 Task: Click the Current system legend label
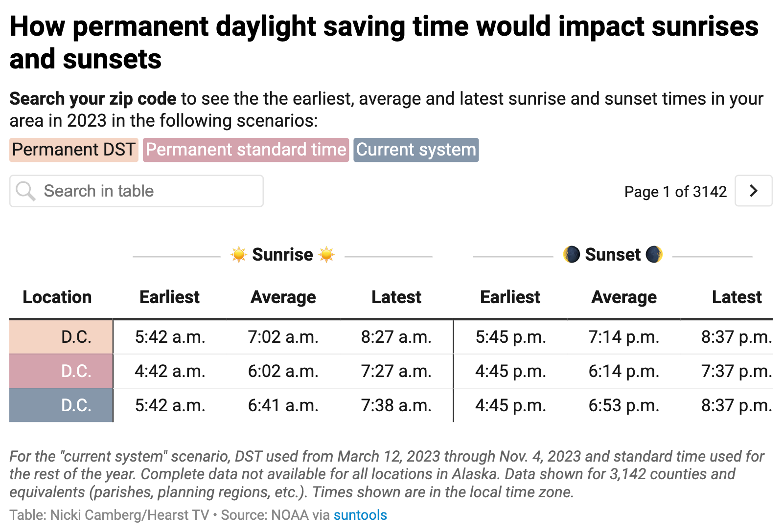point(416,150)
